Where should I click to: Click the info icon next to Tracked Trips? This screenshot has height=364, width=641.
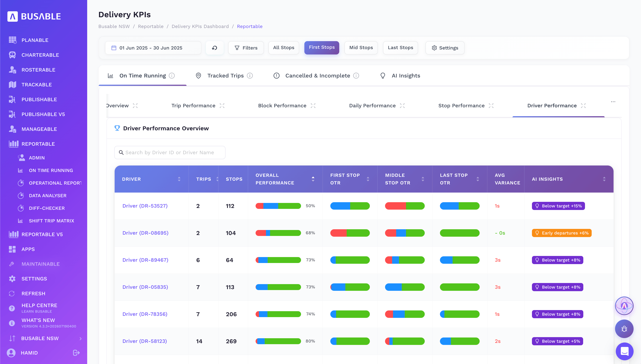pyautogui.click(x=250, y=75)
